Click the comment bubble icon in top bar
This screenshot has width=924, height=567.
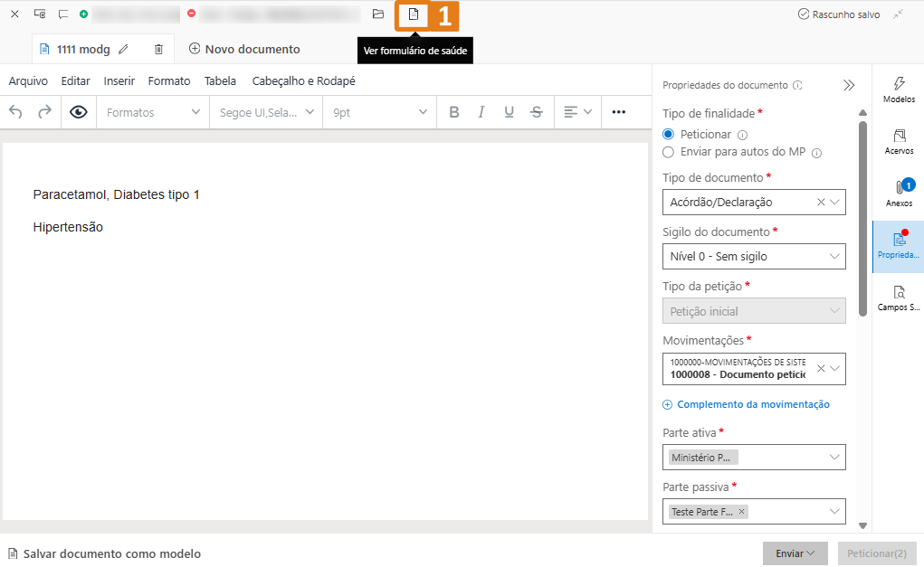tap(63, 14)
